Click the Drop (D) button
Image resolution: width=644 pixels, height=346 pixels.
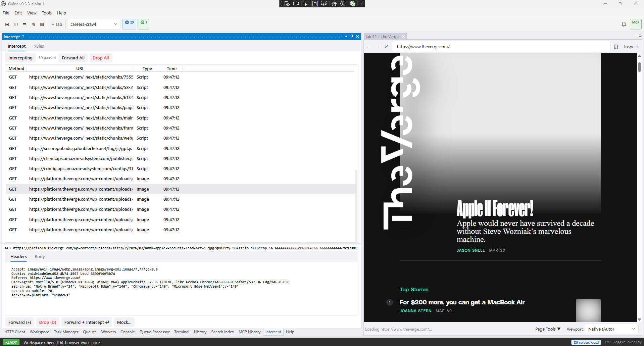click(48, 322)
